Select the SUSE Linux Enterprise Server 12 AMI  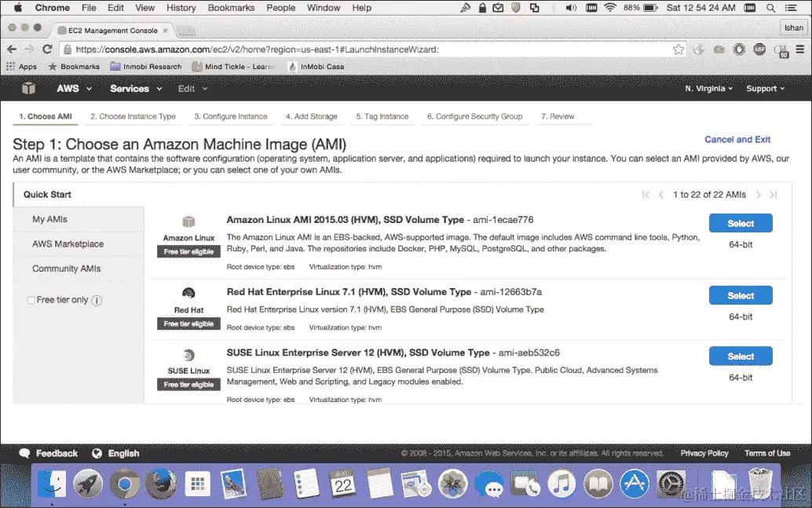[x=741, y=356]
